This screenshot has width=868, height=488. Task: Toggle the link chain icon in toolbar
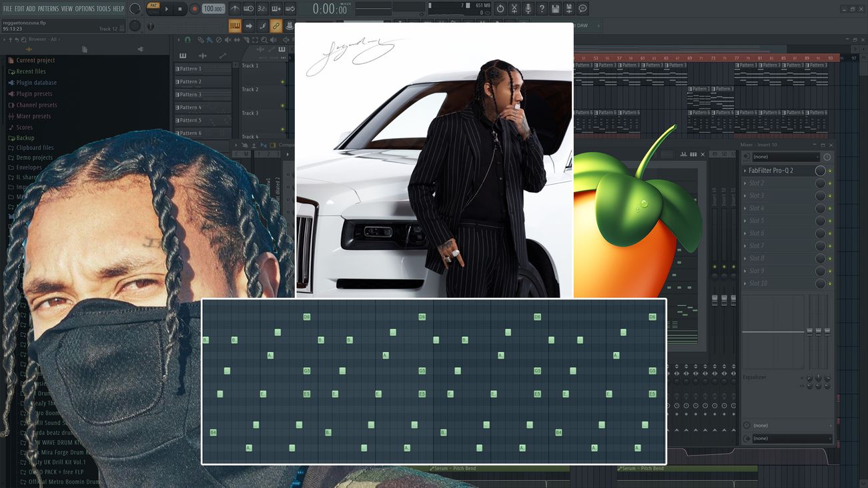pyautogui.click(x=276, y=26)
